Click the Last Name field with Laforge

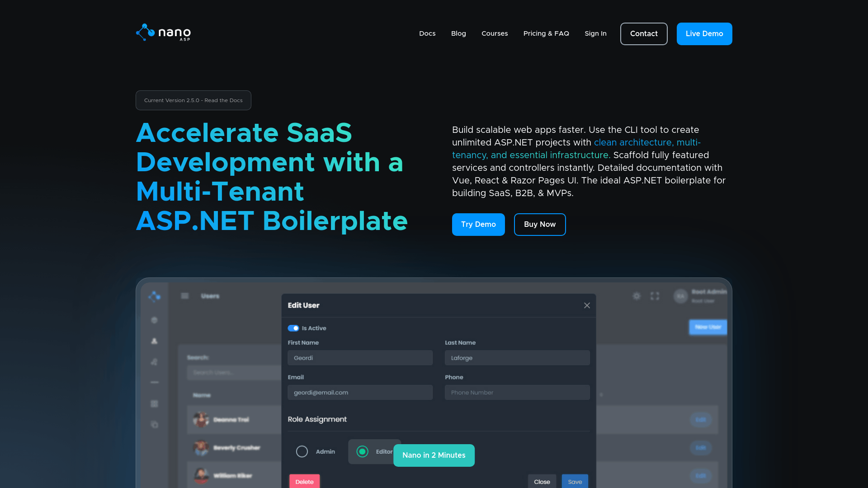(517, 358)
